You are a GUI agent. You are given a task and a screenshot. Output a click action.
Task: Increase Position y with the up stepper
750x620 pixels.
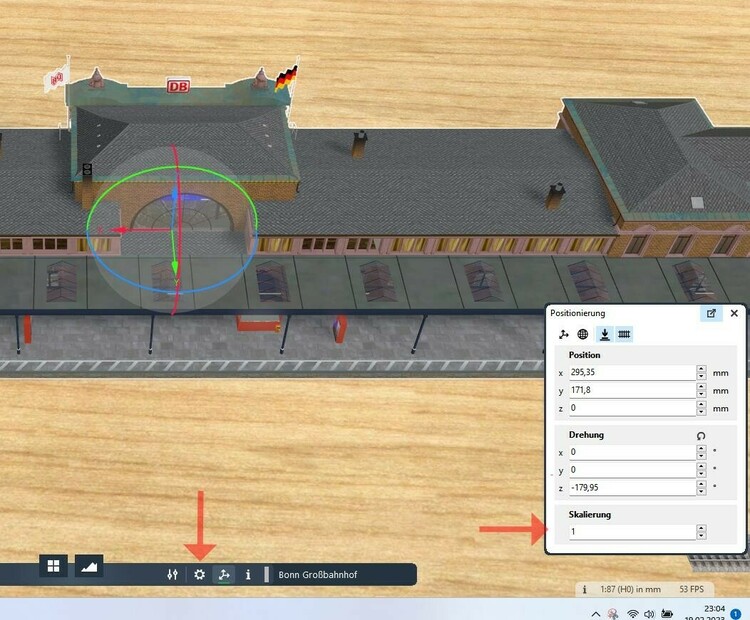[x=701, y=387]
